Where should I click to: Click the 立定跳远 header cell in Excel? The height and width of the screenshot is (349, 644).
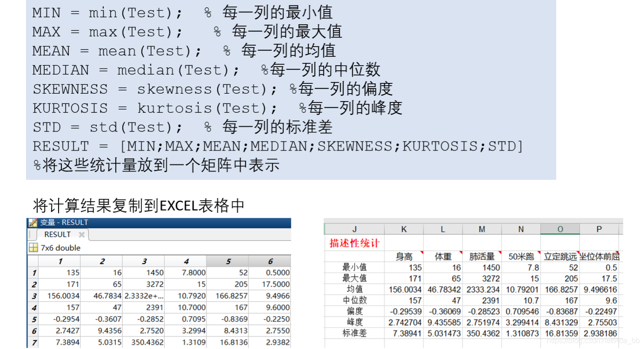click(x=560, y=256)
